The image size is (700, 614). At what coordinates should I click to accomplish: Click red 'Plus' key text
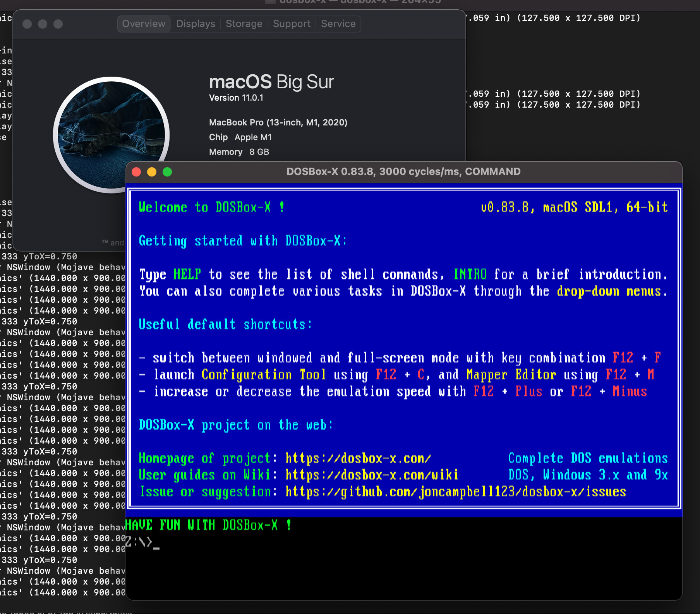(529, 391)
